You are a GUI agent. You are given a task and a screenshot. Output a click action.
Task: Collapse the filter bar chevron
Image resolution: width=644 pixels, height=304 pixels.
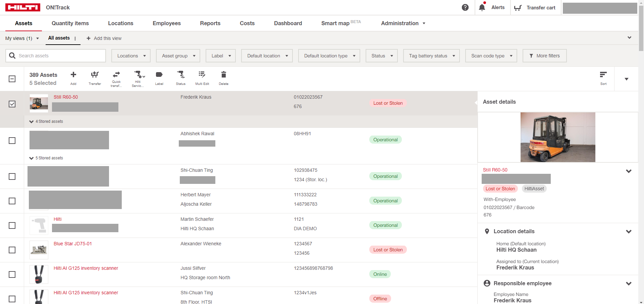[x=630, y=38]
